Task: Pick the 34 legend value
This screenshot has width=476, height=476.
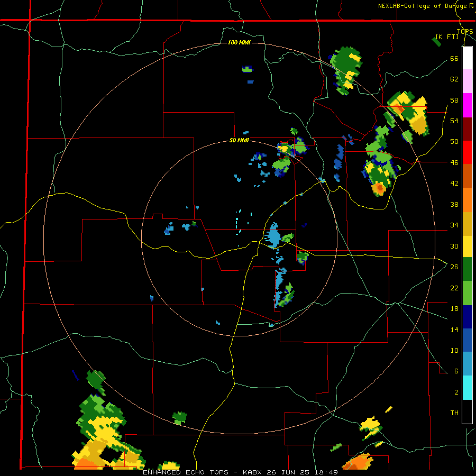Action: pos(454,225)
